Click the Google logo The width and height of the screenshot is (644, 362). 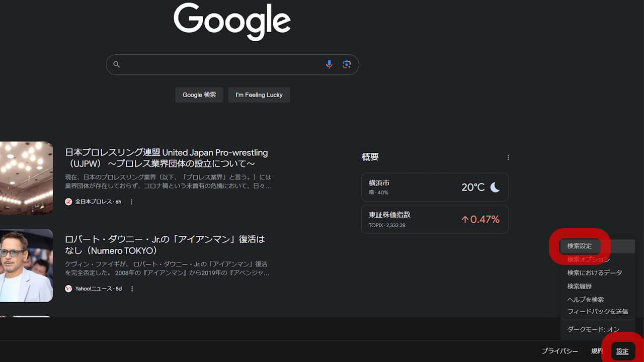click(x=232, y=22)
